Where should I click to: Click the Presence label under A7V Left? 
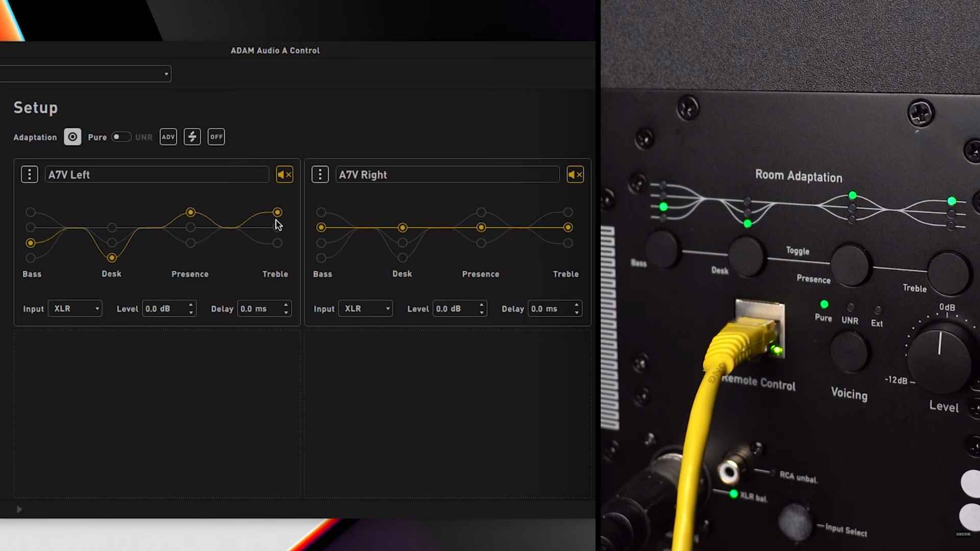coord(190,274)
